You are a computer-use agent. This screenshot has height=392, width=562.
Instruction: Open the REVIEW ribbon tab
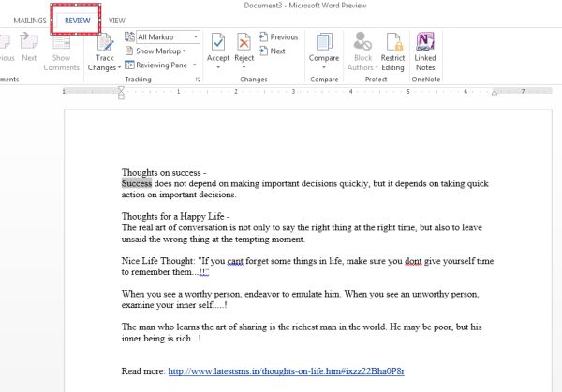pos(77,21)
